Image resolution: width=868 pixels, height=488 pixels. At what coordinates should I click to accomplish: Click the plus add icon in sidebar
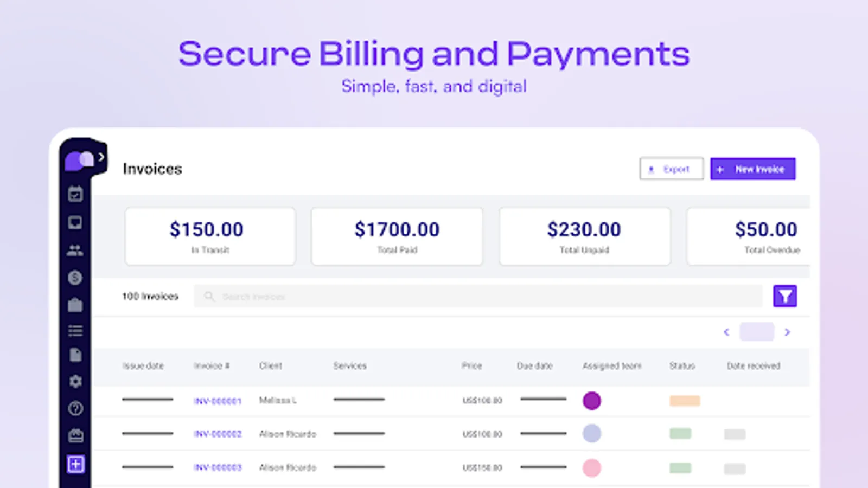pos(75,464)
